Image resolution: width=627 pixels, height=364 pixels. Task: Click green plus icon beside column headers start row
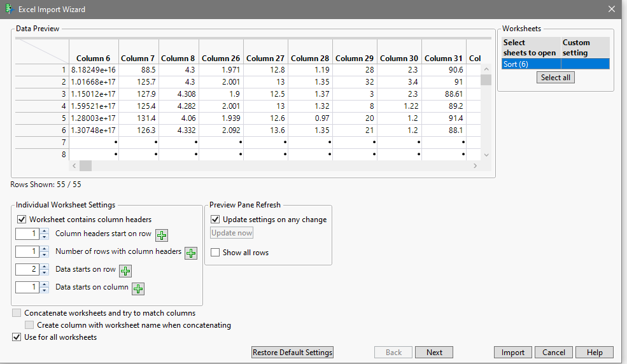(162, 235)
